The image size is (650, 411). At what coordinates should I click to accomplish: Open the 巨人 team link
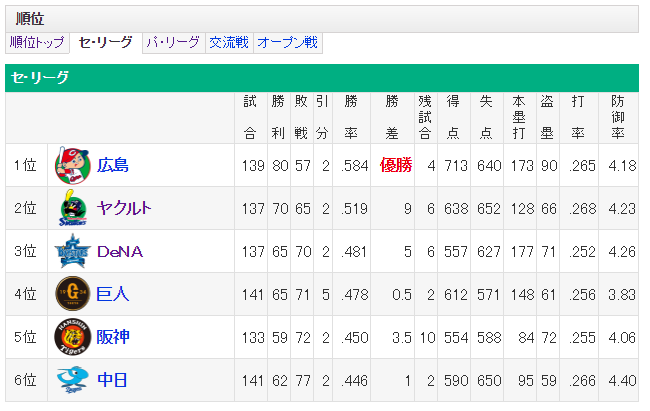click(x=113, y=294)
